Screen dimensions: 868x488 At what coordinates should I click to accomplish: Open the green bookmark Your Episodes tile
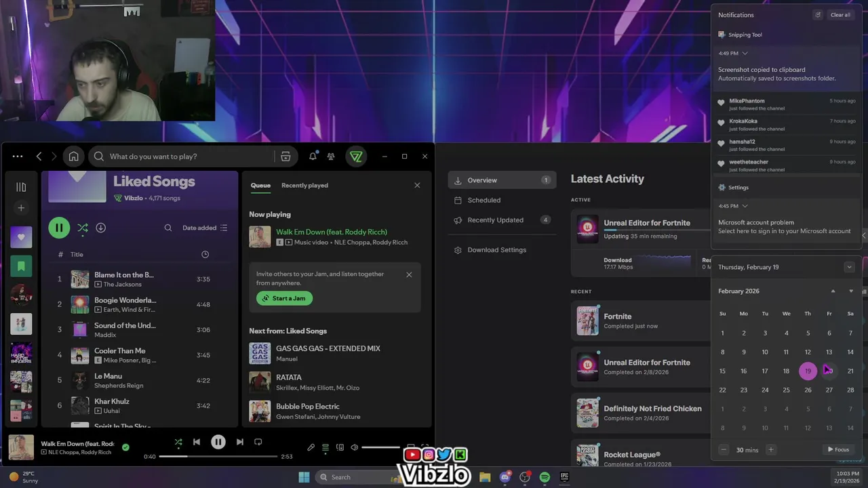coord(21,266)
